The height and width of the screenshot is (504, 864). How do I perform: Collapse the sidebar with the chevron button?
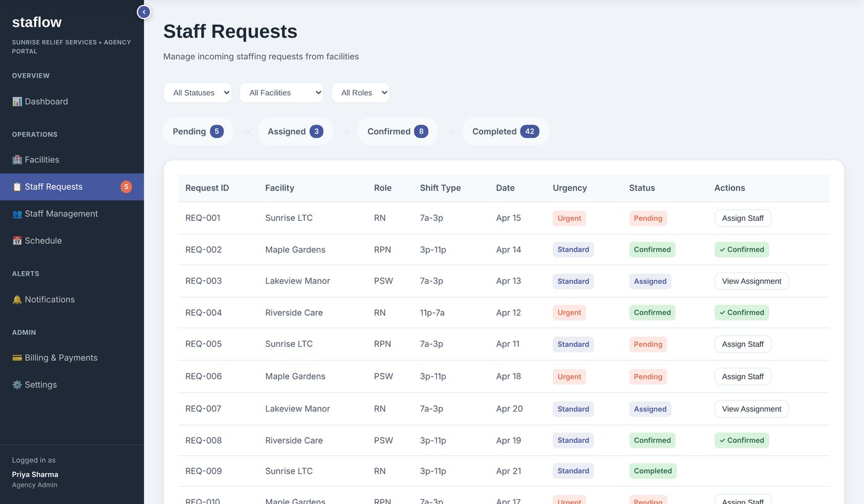[144, 12]
